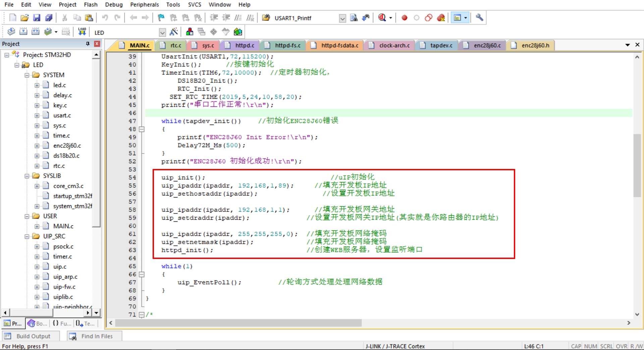Expand the led.c file node

click(x=37, y=85)
